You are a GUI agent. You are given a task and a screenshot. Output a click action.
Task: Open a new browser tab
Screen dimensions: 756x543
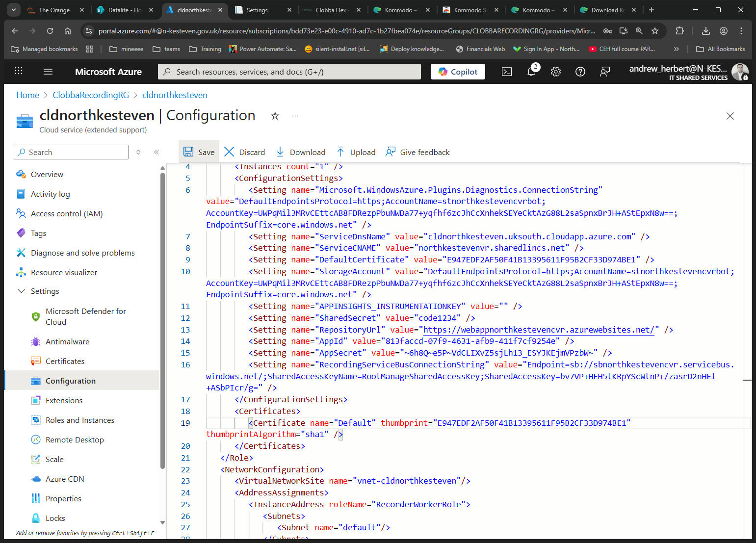pyautogui.click(x=652, y=10)
